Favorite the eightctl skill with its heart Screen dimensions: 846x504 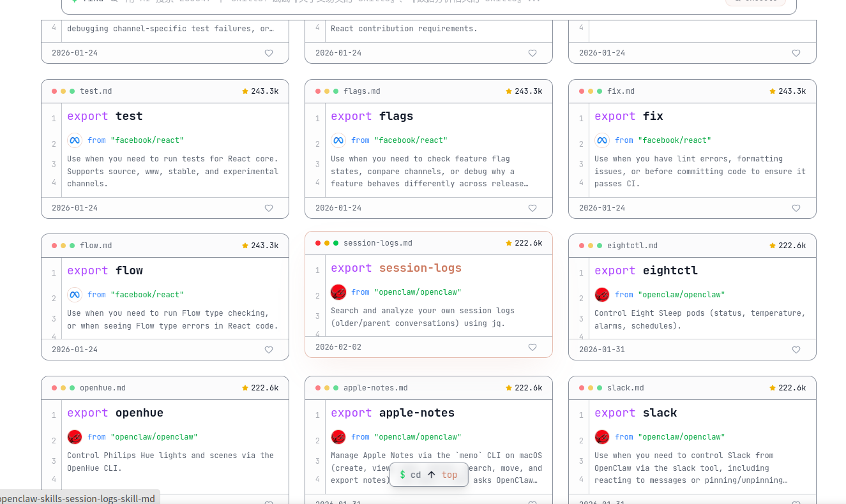click(x=796, y=350)
